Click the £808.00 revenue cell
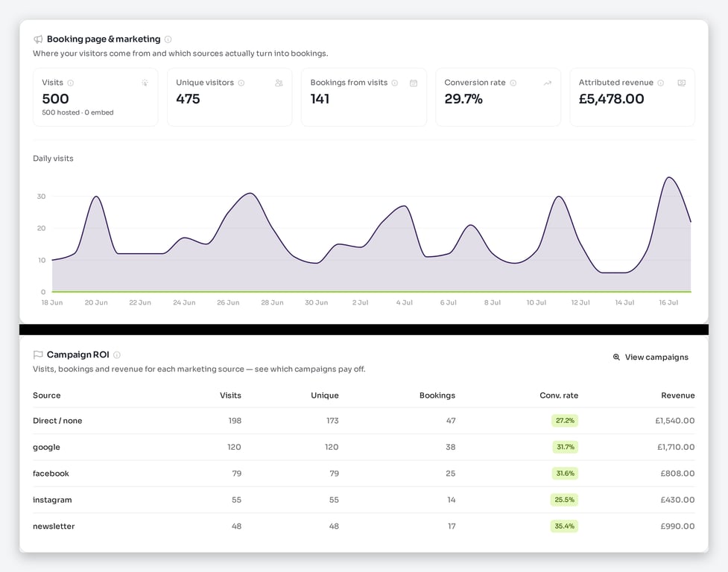Image resolution: width=728 pixels, height=572 pixels. pyautogui.click(x=677, y=474)
